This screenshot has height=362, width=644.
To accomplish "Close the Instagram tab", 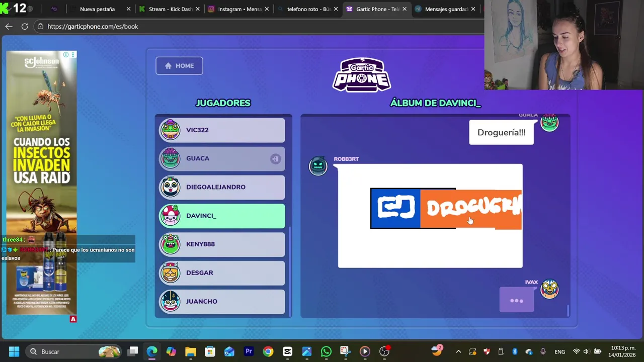I will (x=266, y=9).
